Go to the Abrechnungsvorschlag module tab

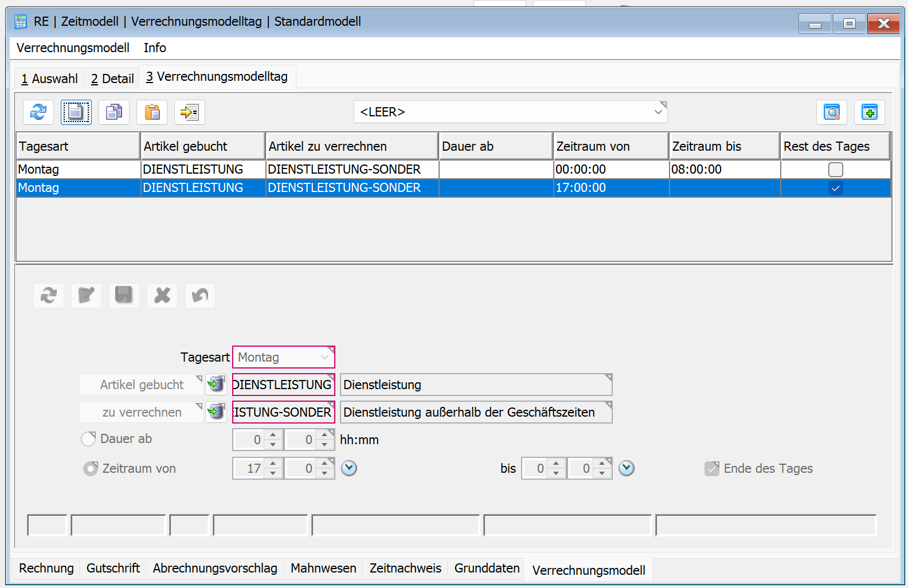click(215, 568)
